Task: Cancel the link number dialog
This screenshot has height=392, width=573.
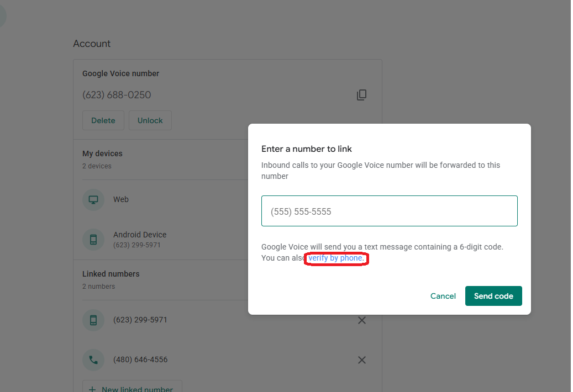Action: point(443,296)
